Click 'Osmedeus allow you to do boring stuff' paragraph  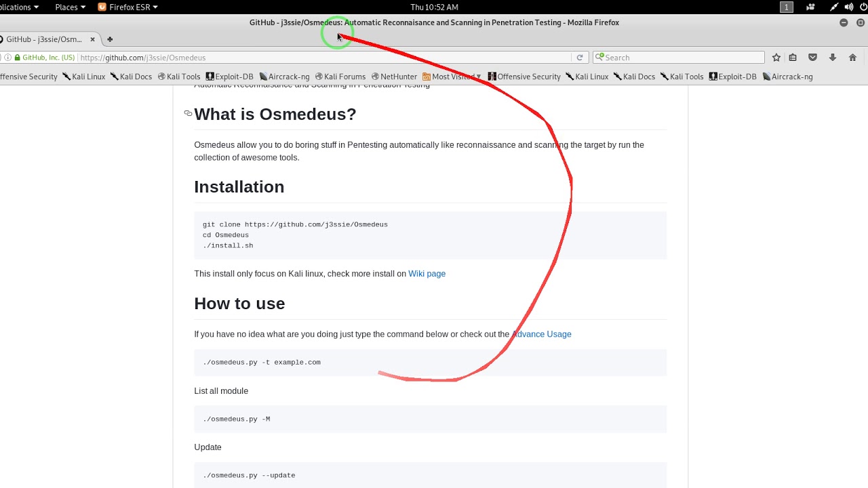pyautogui.click(x=419, y=151)
